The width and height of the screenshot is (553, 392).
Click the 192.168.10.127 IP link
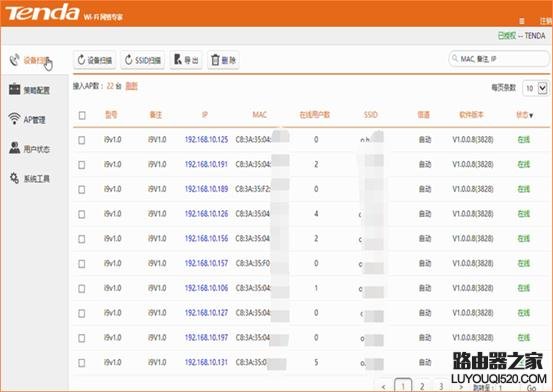click(206, 313)
